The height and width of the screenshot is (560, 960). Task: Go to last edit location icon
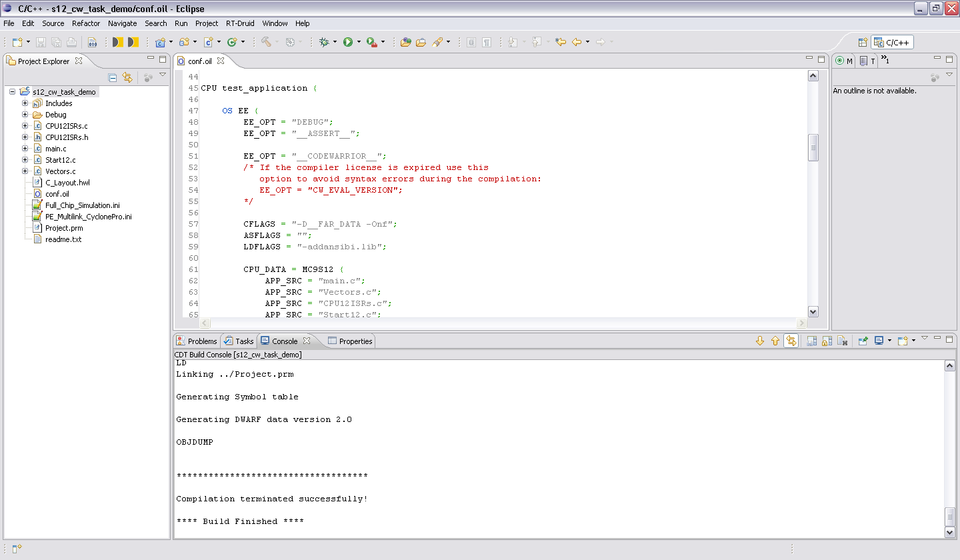pos(561,42)
